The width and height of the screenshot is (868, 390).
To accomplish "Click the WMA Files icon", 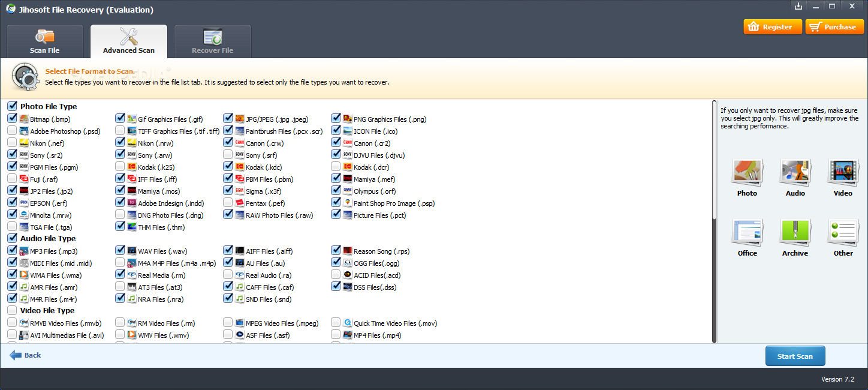I will (x=24, y=275).
